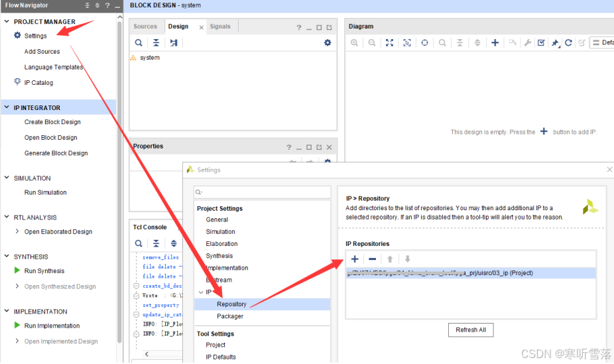Viewport: 614px width, 364px height.
Task: Move the repository up in the list
Action: point(390,259)
